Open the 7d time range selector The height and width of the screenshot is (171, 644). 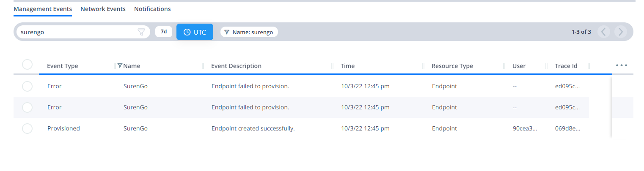[164, 32]
